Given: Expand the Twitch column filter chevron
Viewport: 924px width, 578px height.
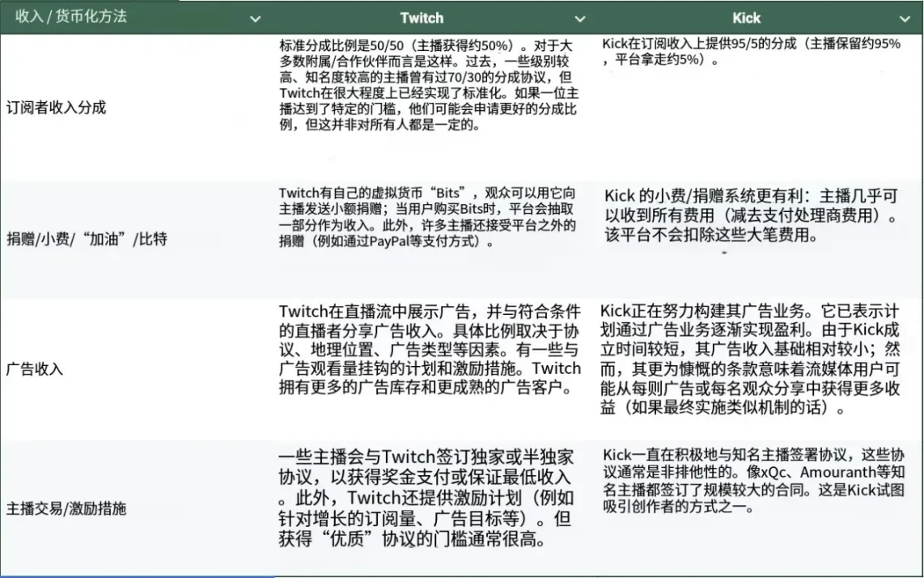Looking at the screenshot, I should 579,19.
